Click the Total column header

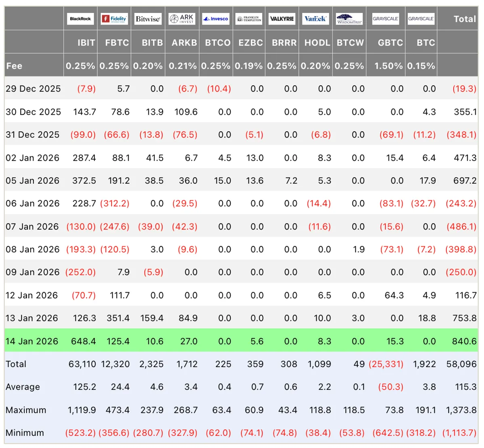coord(465,19)
